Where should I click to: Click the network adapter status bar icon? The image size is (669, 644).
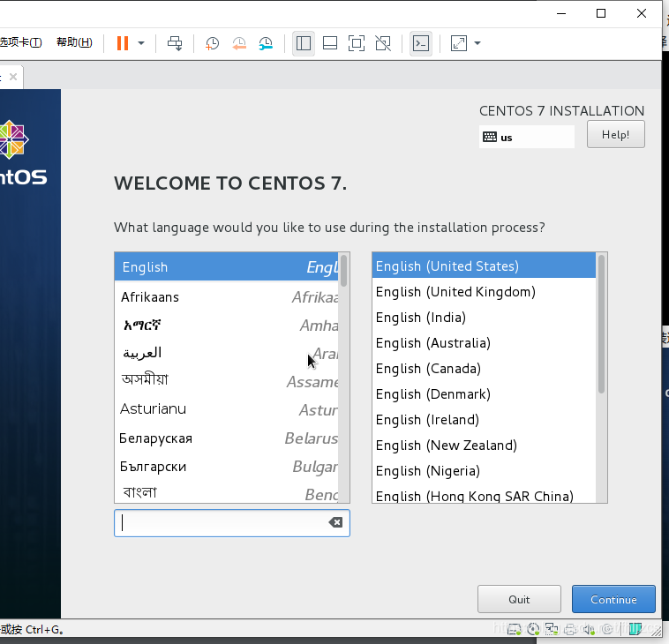[552, 629]
